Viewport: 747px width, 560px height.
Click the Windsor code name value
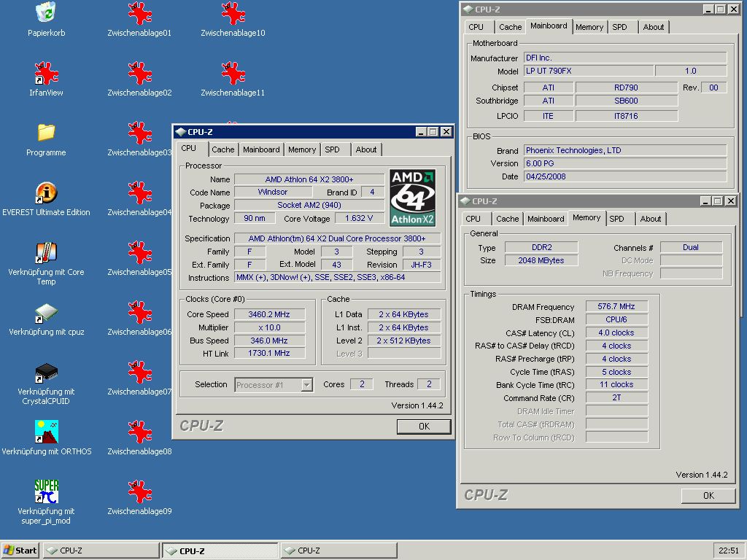point(273,192)
